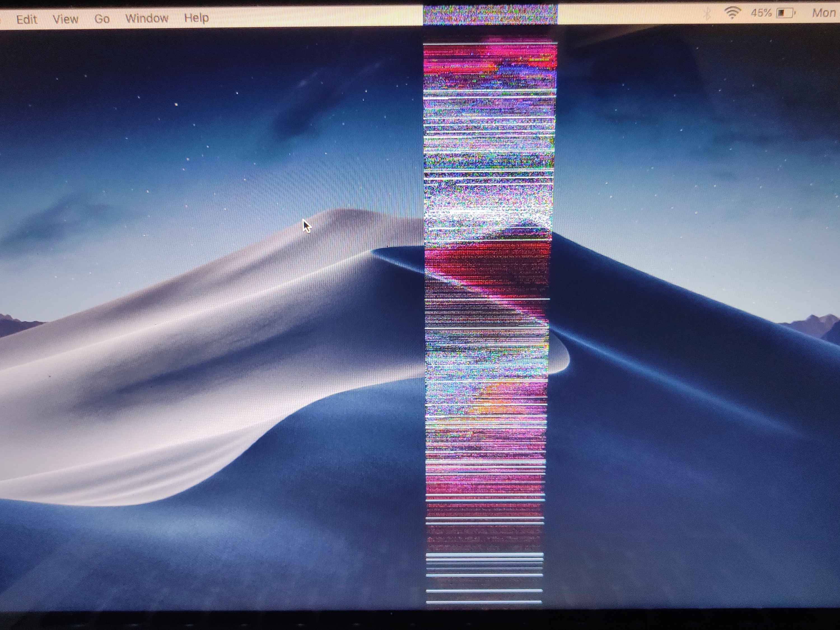This screenshot has width=840, height=630.
Task: Open the Go menu in Finder
Action: [102, 18]
